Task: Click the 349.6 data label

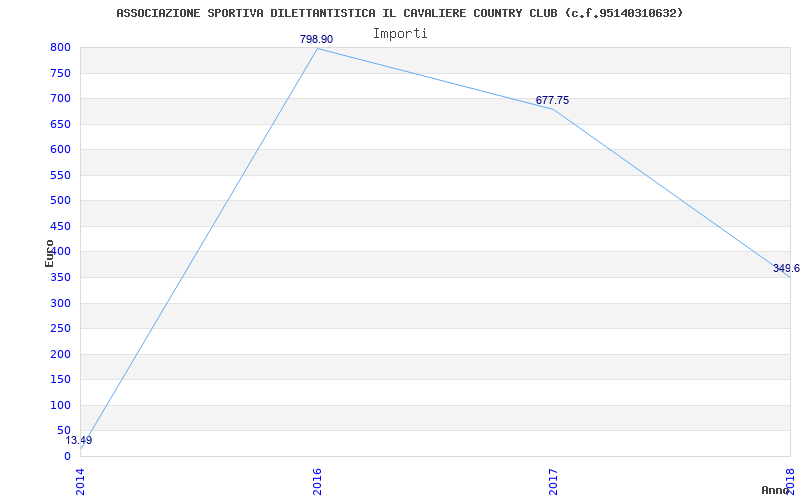Action: pyautogui.click(x=786, y=268)
